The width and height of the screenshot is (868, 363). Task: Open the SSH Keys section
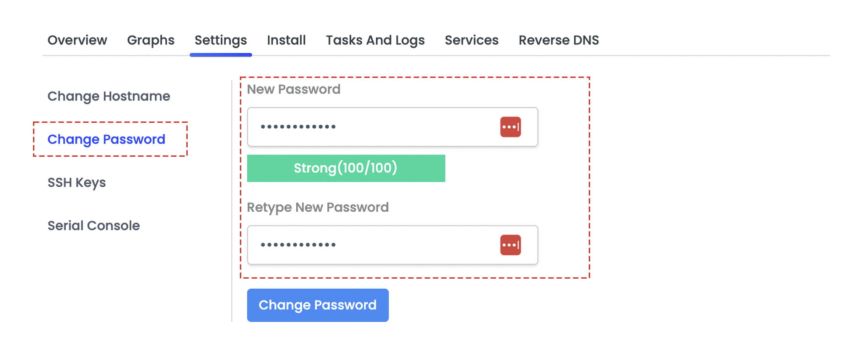tap(76, 182)
